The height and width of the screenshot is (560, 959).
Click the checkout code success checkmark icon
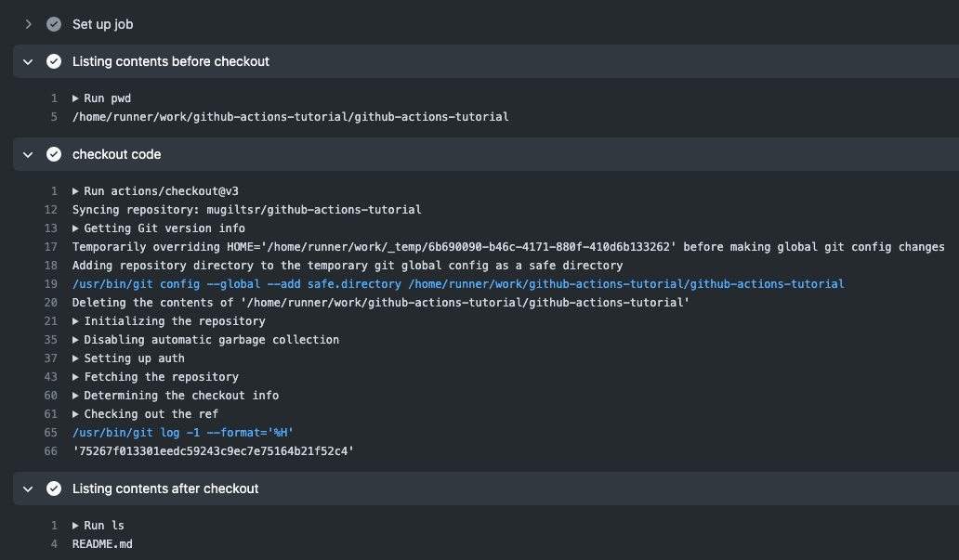tap(54, 154)
